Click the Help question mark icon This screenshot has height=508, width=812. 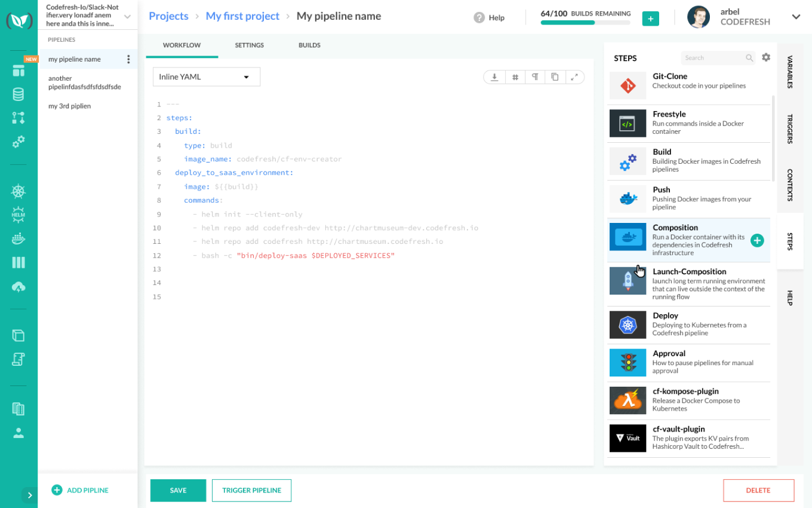[x=479, y=17]
